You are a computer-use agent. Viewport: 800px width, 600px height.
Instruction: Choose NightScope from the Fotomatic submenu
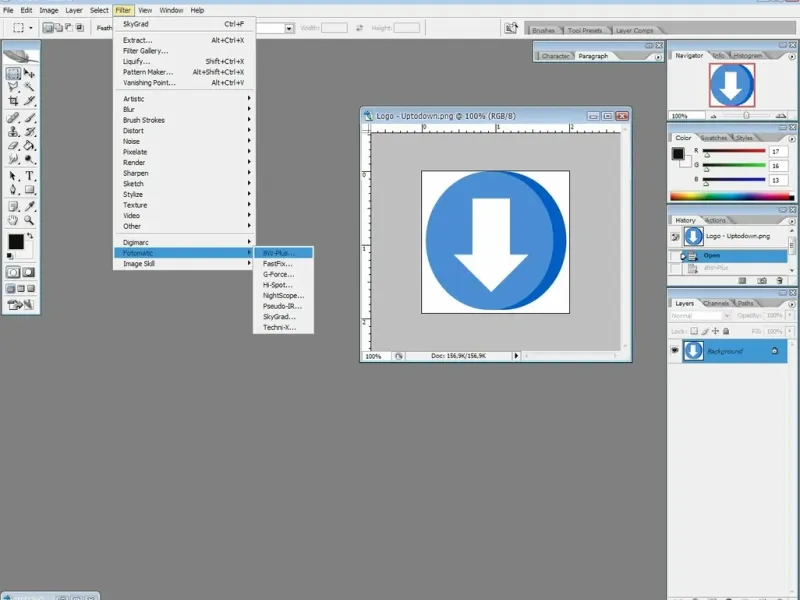tap(283, 295)
